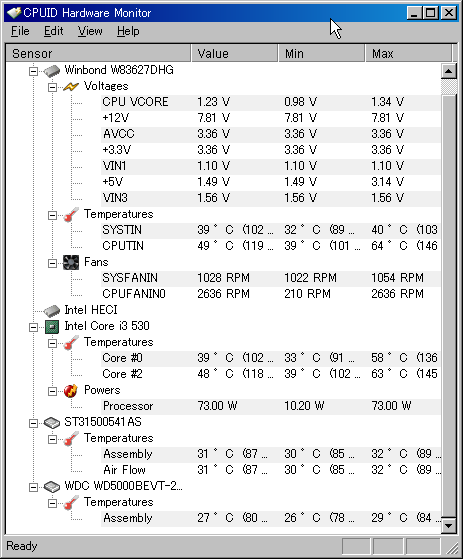Click the thermometer icon under Winbond W83627DHG
The width and height of the screenshot is (463, 559).
pyautogui.click(x=71, y=214)
